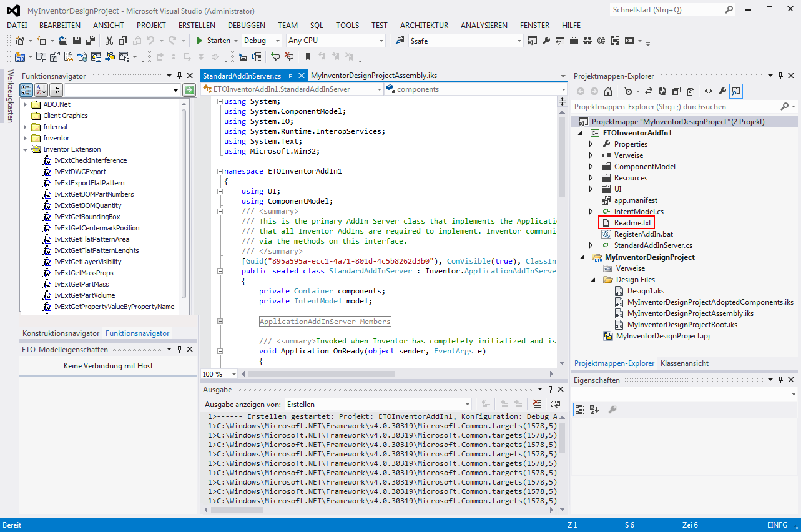Click the Save All toolbar icon
801x532 pixels.
(91, 41)
